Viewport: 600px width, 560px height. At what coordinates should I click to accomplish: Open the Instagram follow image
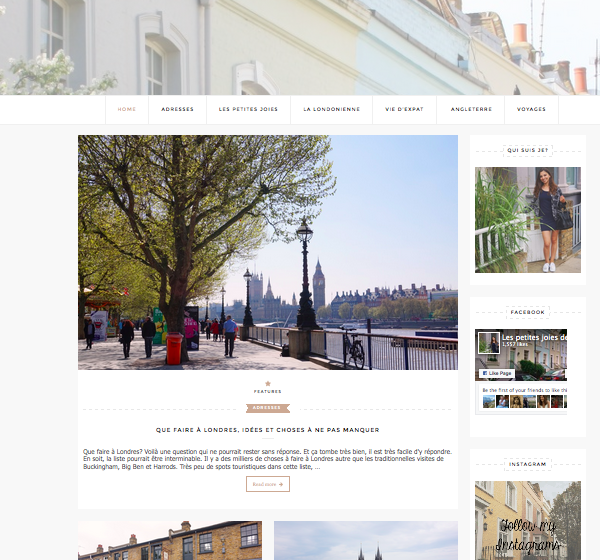point(527,520)
